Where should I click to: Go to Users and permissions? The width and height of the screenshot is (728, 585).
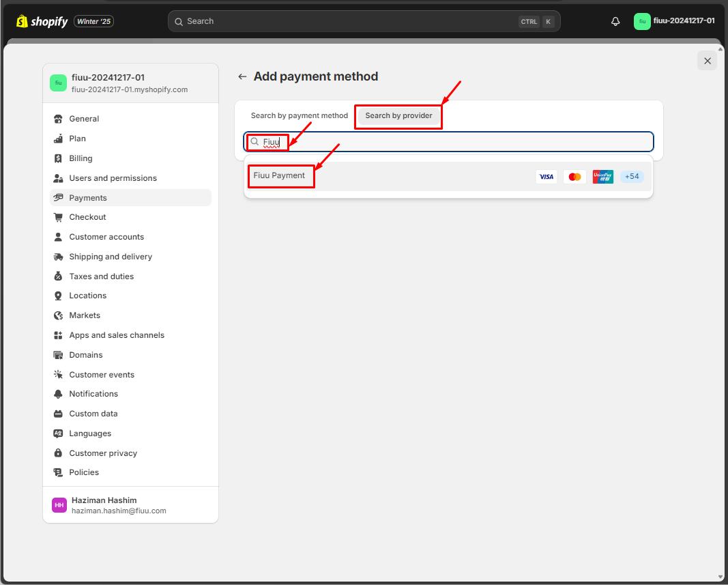pyautogui.click(x=130, y=178)
